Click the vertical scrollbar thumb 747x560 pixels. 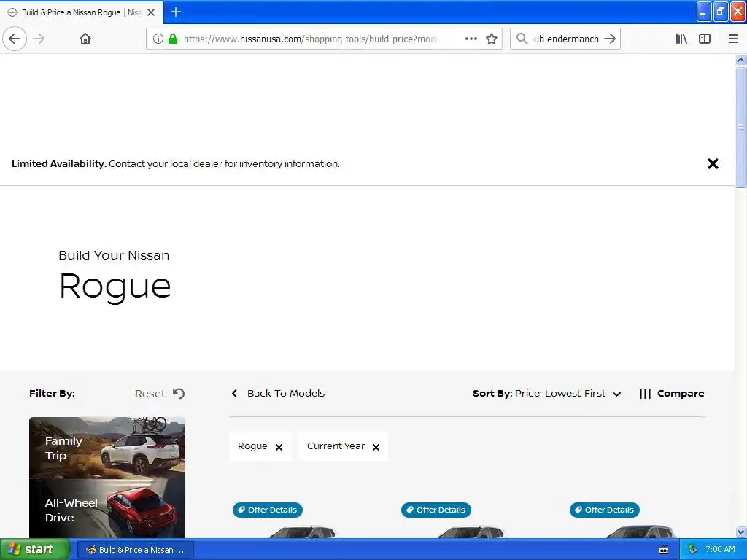coord(740,127)
